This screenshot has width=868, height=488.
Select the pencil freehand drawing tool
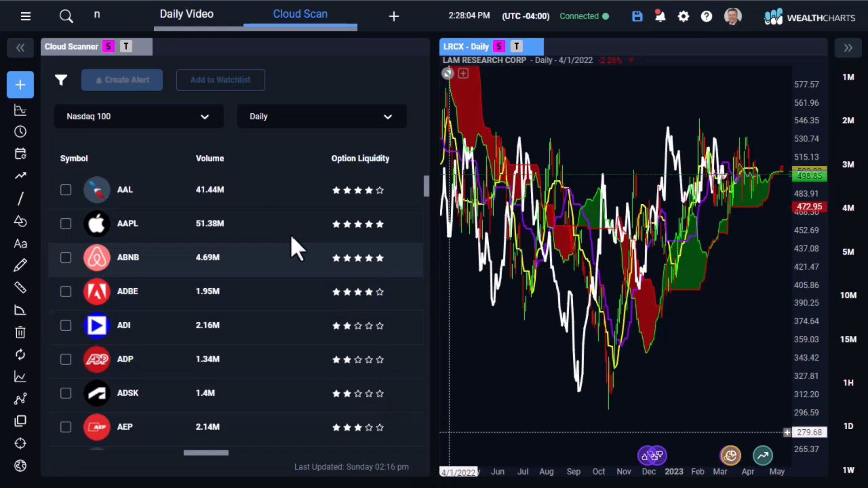point(20,265)
